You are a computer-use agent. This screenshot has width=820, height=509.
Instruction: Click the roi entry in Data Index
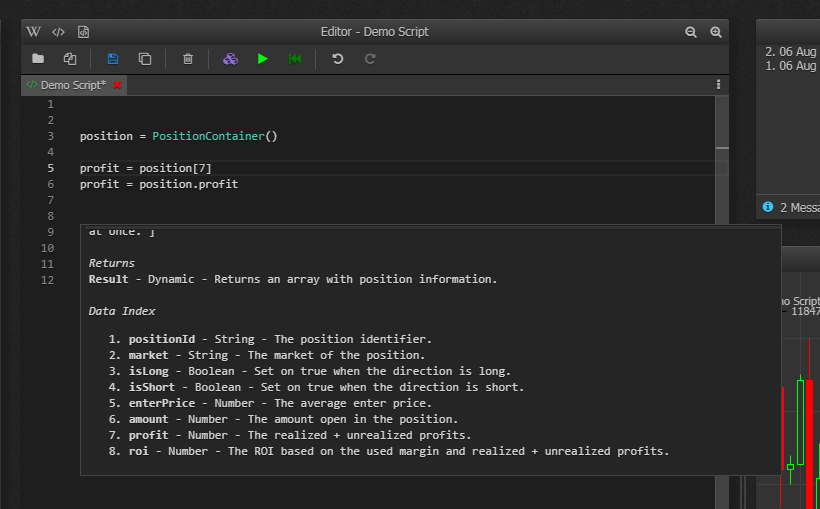(389, 451)
